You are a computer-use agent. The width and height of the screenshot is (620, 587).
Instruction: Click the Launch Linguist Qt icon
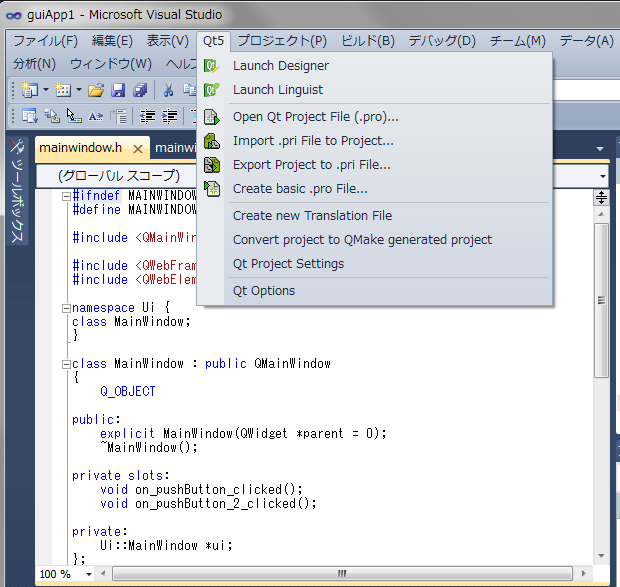pos(211,90)
